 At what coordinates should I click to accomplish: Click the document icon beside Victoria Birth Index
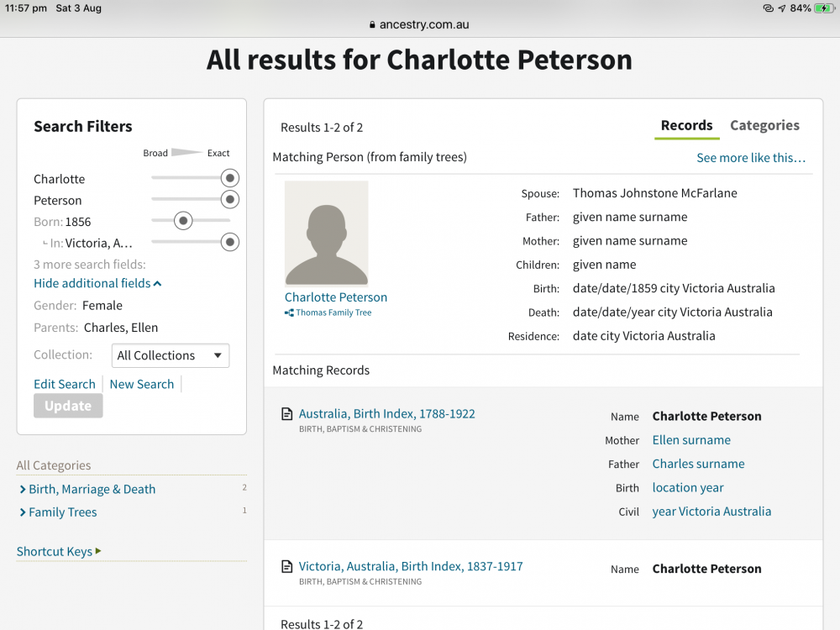click(x=286, y=567)
